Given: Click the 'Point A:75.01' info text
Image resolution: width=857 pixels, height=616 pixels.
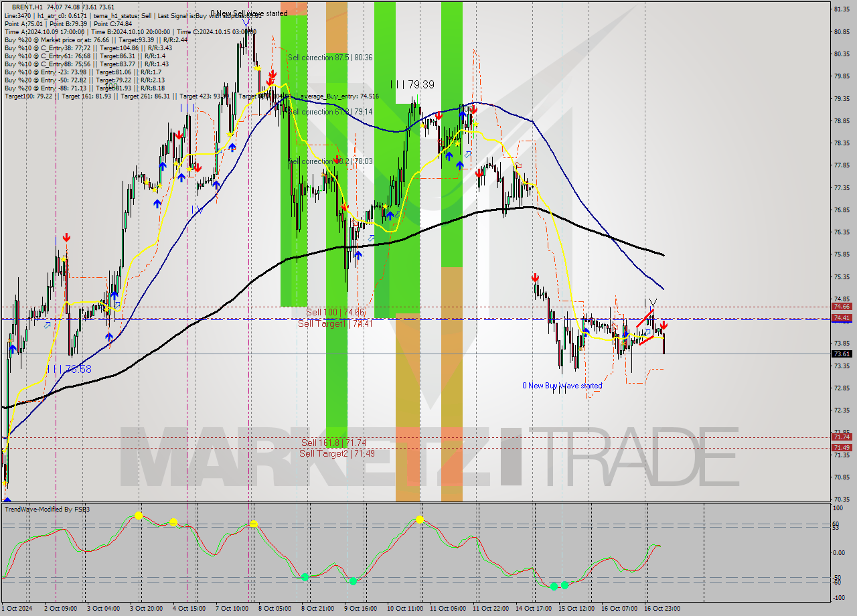Looking at the screenshot, I should [24, 23].
